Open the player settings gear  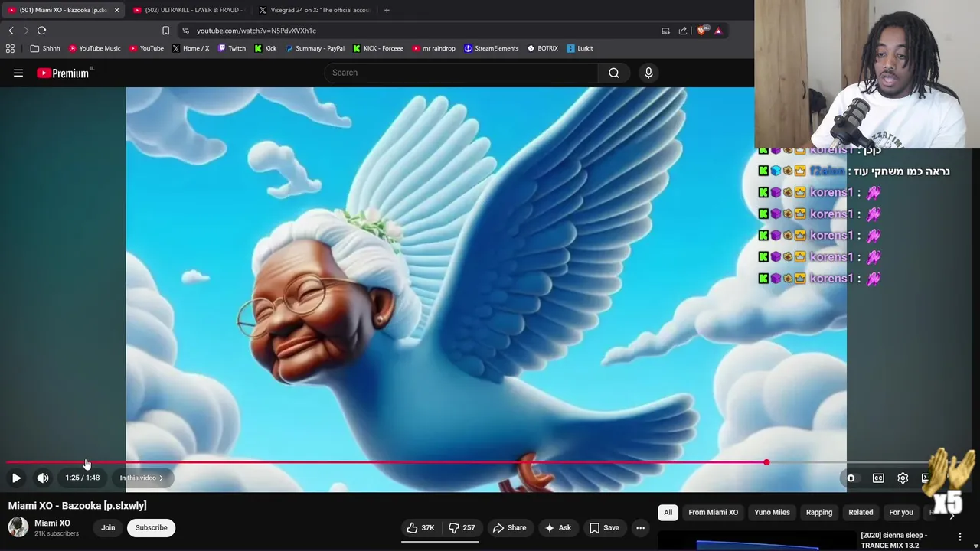[903, 478]
